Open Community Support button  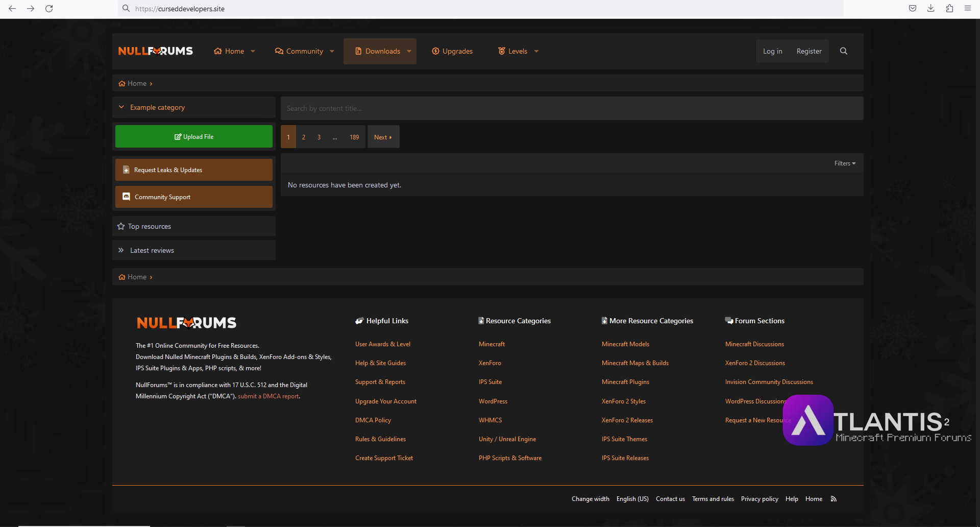click(x=194, y=197)
